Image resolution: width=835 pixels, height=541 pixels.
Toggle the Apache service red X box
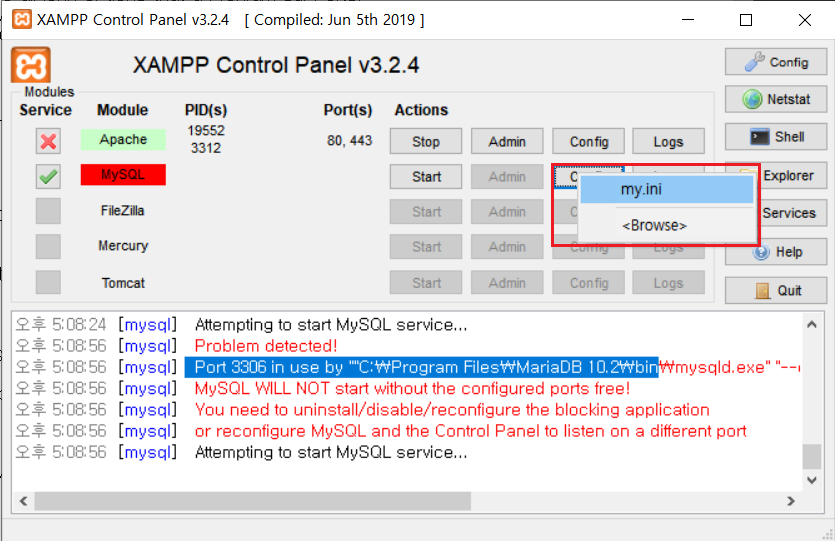click(48, 141)
